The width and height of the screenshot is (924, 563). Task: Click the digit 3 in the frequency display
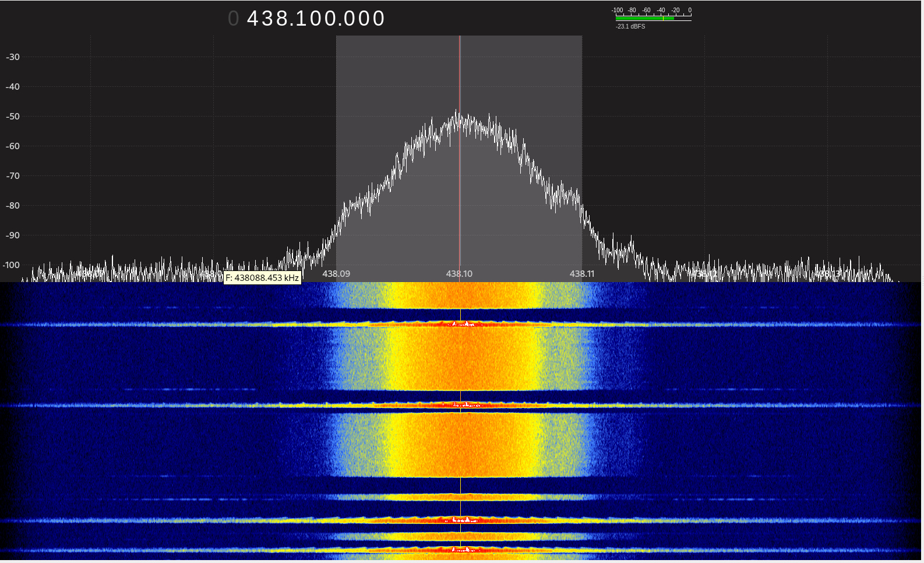coord(269,19)
